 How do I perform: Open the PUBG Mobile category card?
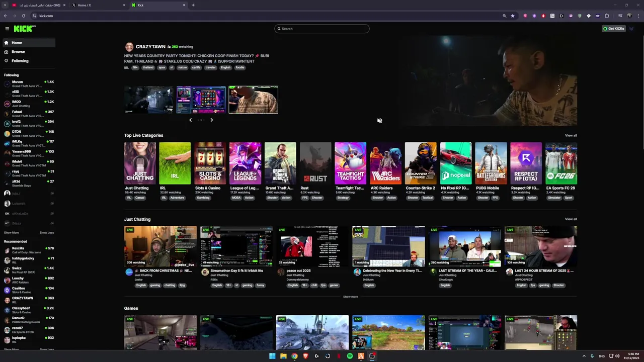coord(491,163)
